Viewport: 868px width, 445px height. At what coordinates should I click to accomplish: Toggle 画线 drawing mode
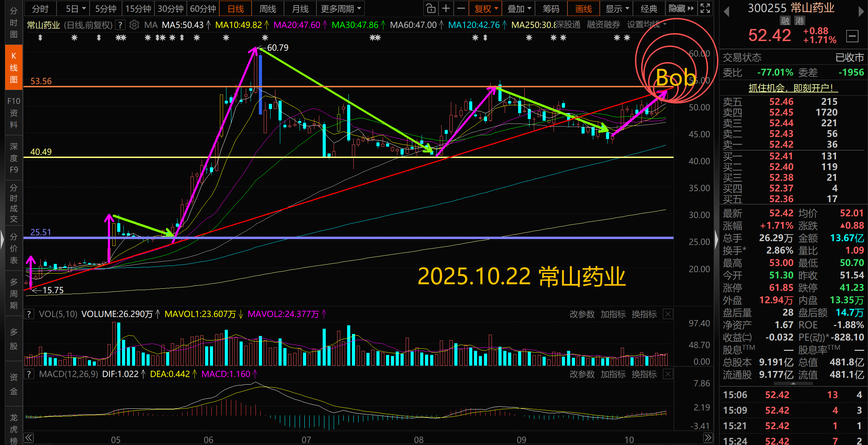[x=583, y=9]
